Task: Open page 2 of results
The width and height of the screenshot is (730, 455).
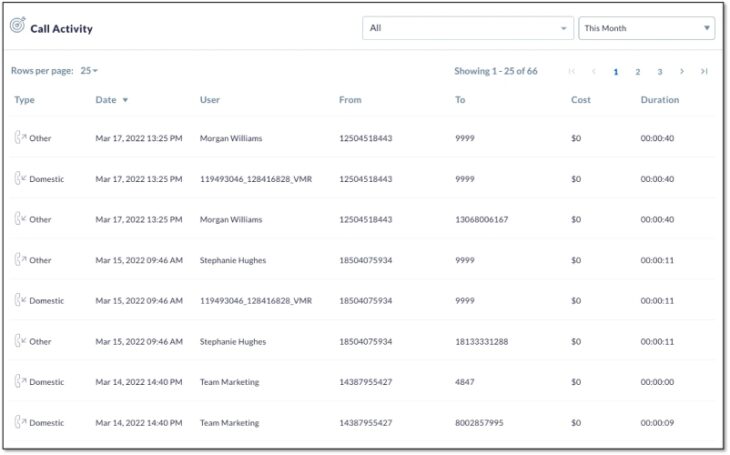Action: [637, 72]
